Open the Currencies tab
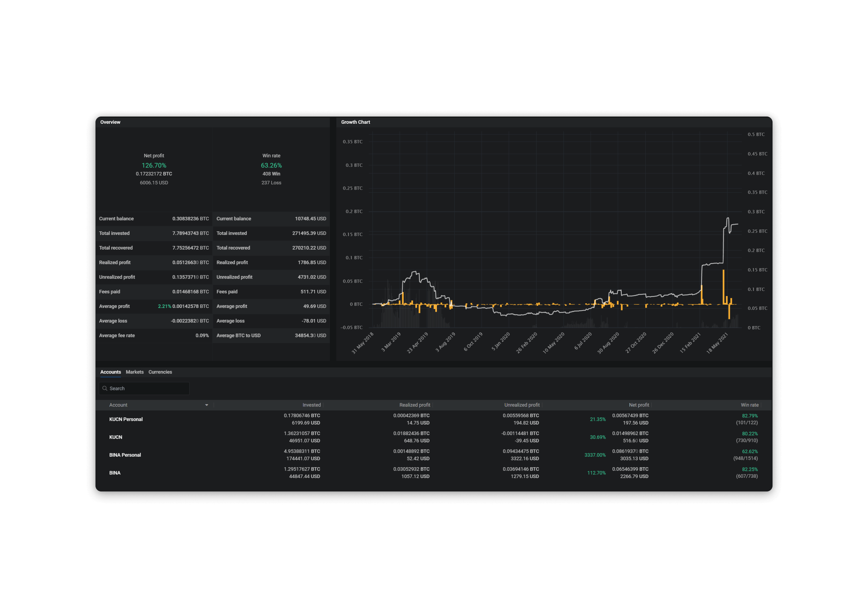Image resolution: width=868 pixels, height=608 pixels. [160, 372]
